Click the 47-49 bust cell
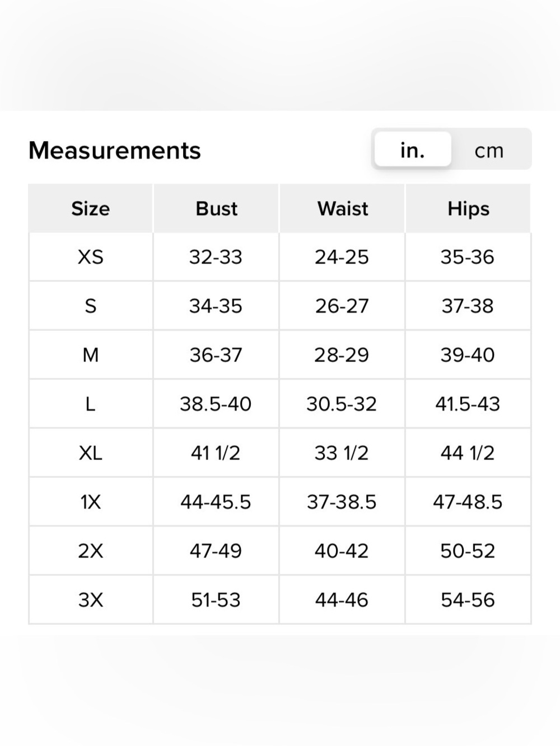Image resolution: width=560 pixels, height=746 pixels. [216, 551]
